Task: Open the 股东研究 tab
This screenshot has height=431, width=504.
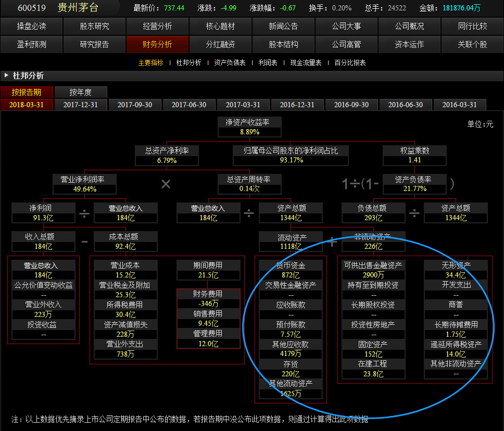Action: coord(95,27)
